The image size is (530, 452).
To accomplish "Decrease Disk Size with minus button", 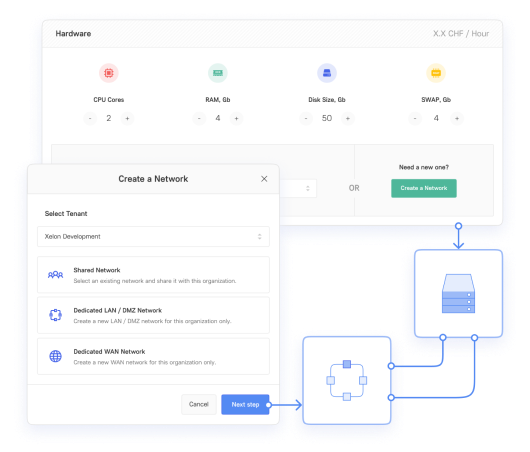I will pyautogui.click(x=306, y=119).
